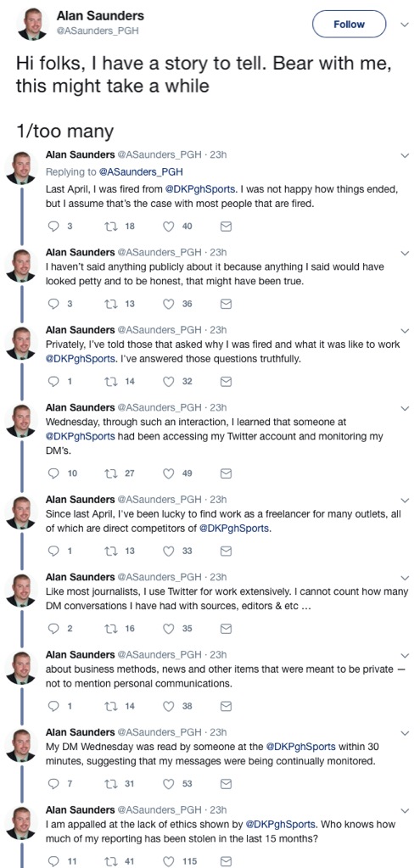Follow Alan Saunders
420x868 pixels.
[349, 25]
